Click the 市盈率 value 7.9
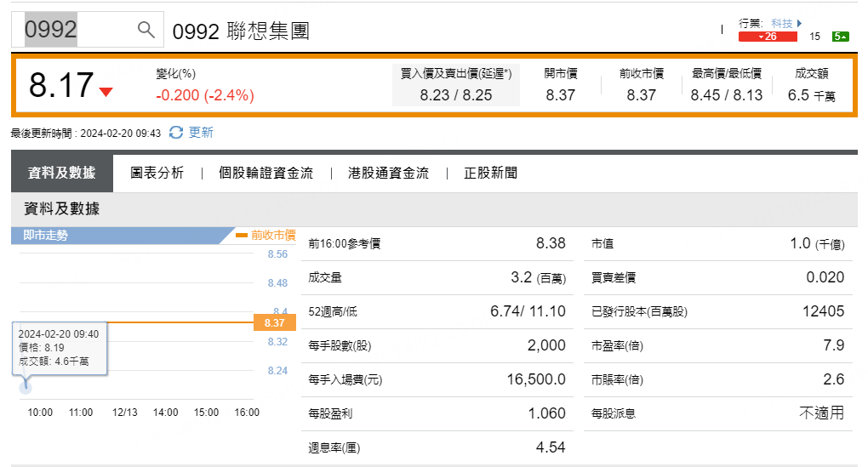 point(834,345)
